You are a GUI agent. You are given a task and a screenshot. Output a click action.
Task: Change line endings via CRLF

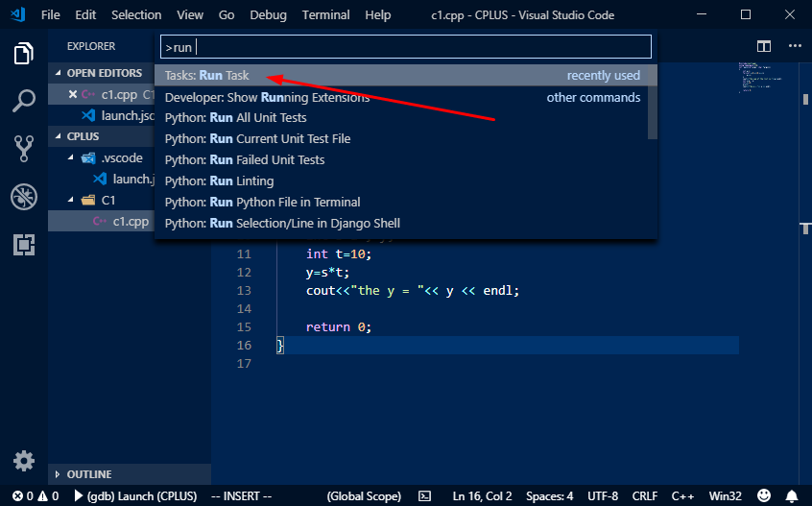645,496
